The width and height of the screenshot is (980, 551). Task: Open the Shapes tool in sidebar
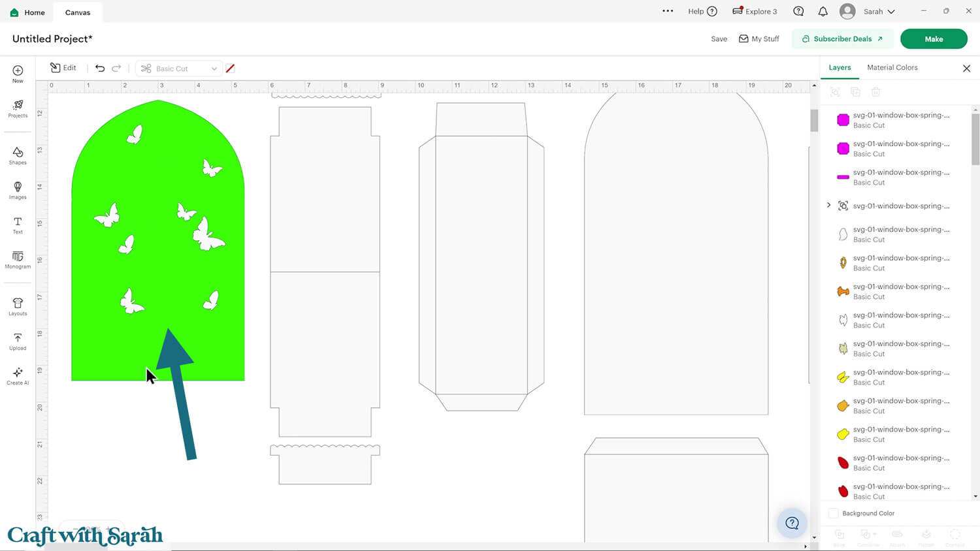pyautogui.click(x=18, y=155)
